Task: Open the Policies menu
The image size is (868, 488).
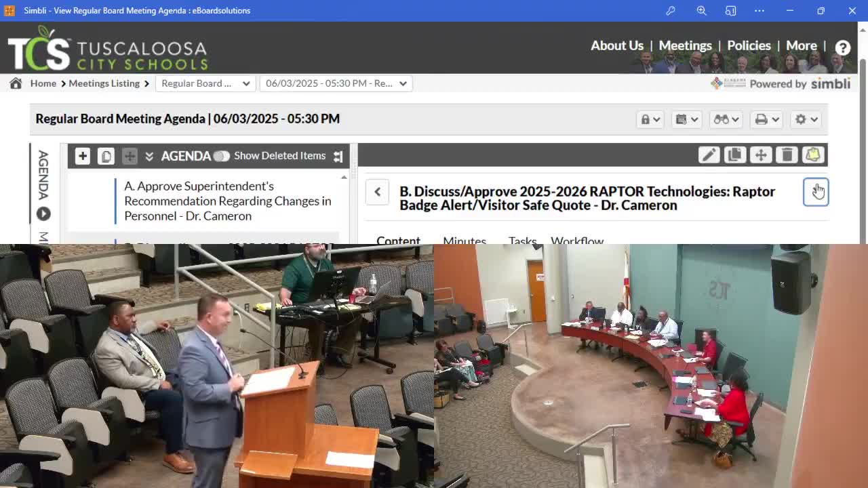Action: click(749, 45)
